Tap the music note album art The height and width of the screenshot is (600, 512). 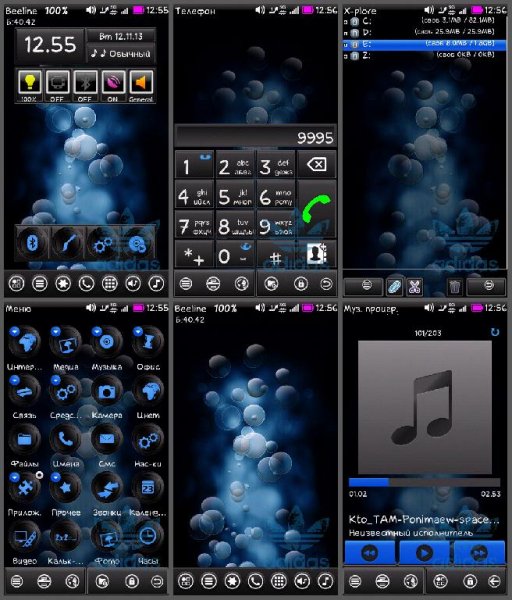[425, 408]
